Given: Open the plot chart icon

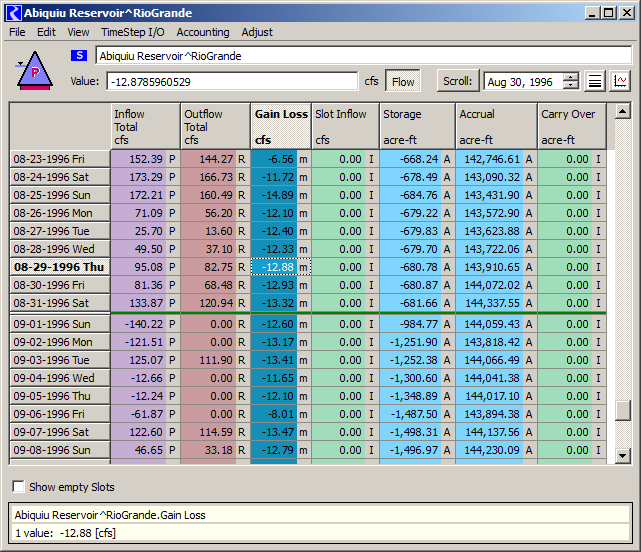Looking at the screenshot, I should [x=620, y=81].
